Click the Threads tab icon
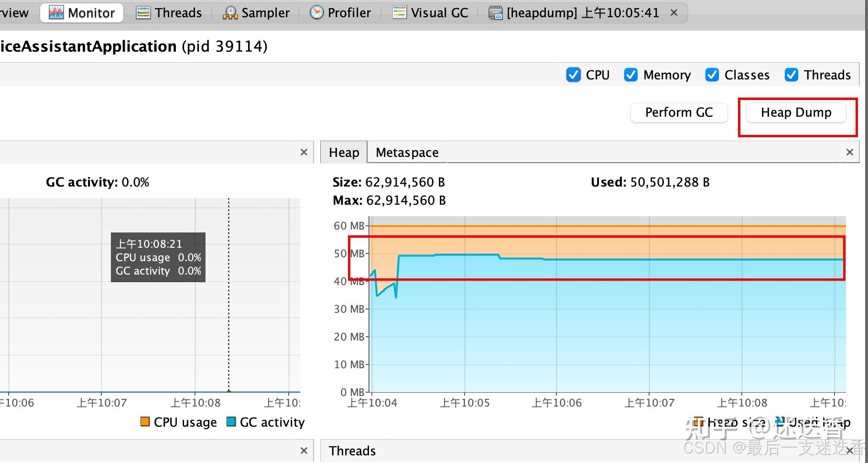868x463 pixels. (143, 12)
